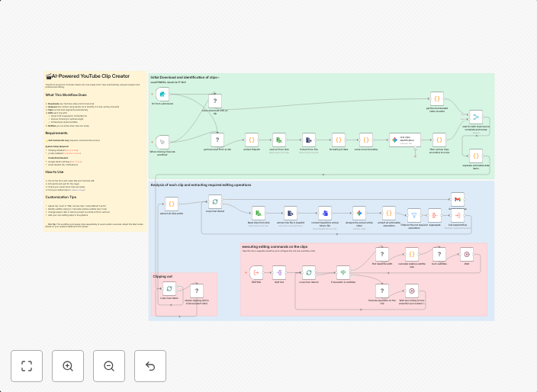Click the 'Split Out' node
Screen dimensions: 537x392
(279, 272)
